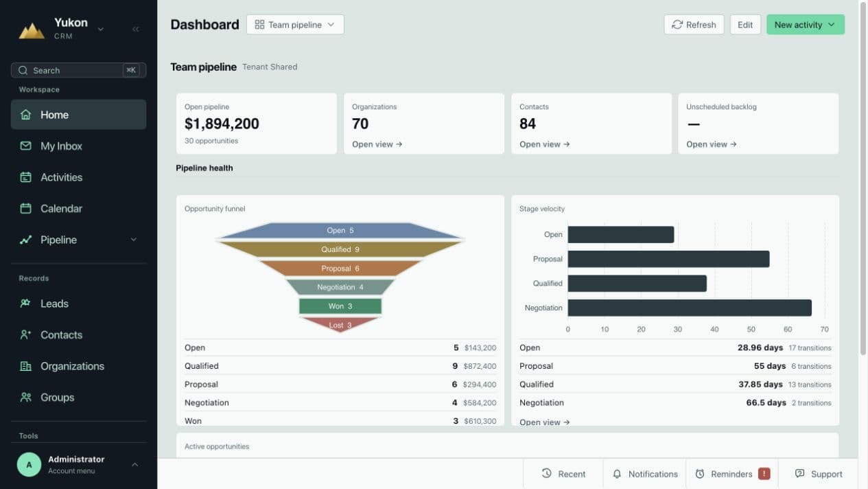Click the Qualified bar in Stage velocity
868x489 pixels.
(637, 283)
